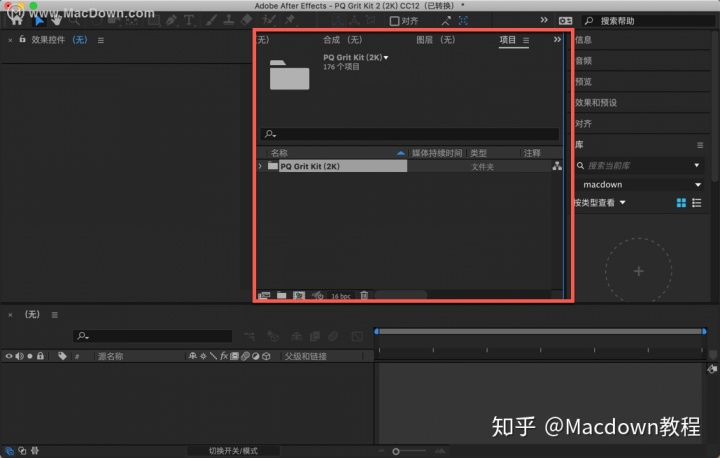This screenshot has width=720, height=458.
Task: Toggle the shy layer column switch
Action: pos(192,356)
